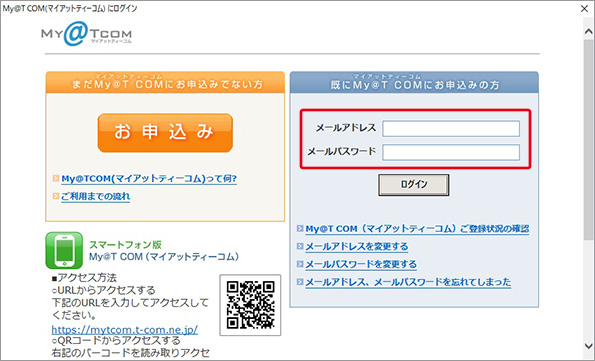Click the vertical scrollbar thumb
Viewport: 595px width, 361px height.
pos(589,139)
